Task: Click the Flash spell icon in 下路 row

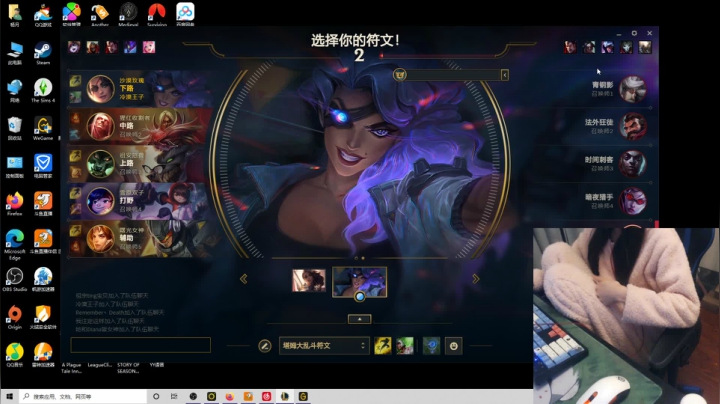Action: [75, 81]
